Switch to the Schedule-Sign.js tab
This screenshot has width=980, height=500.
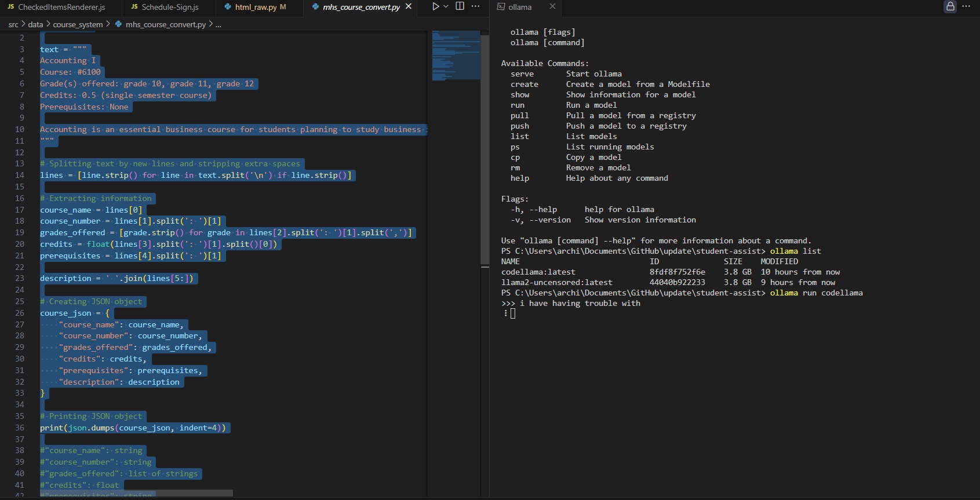pyautogui.click(x=169, y=7)
